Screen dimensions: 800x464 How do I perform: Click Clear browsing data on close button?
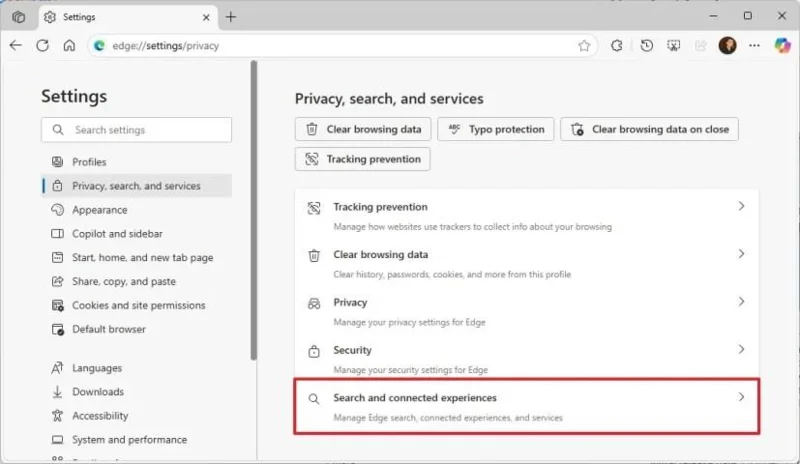(649, 129)
